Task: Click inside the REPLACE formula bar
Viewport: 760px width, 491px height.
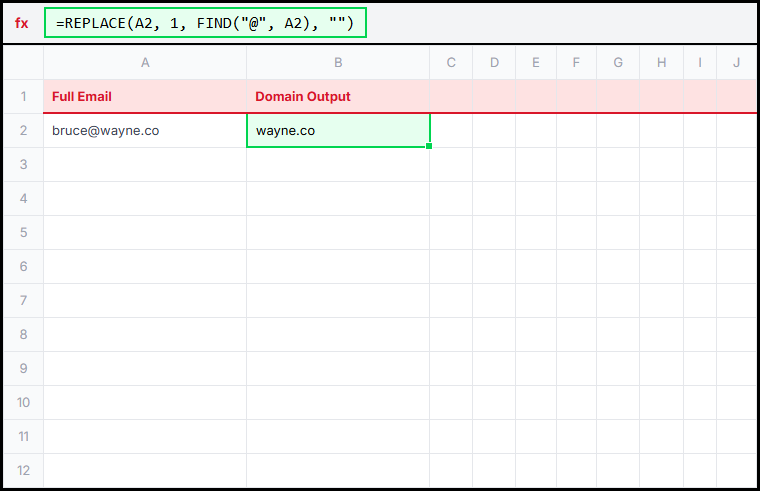Action: click(x=205, y=23)
